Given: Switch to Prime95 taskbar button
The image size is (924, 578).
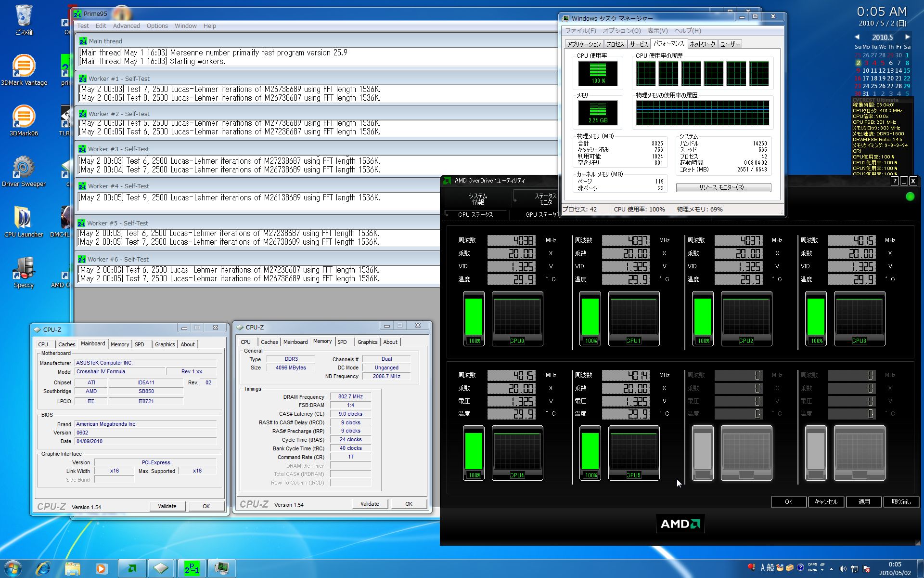Looking at the screenshot, I should click(x=192, y=568).
